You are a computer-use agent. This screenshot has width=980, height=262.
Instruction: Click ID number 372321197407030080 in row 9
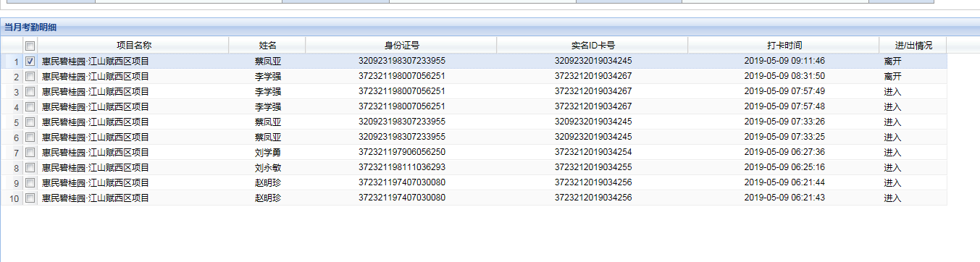pos(402,183)
